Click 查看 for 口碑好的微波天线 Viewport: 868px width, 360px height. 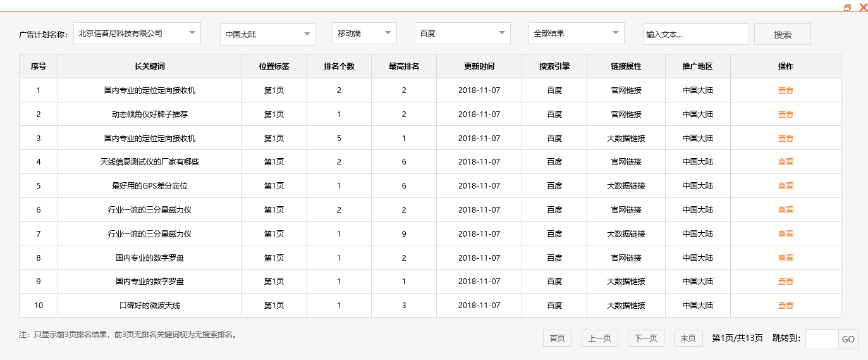pos(786,306)
